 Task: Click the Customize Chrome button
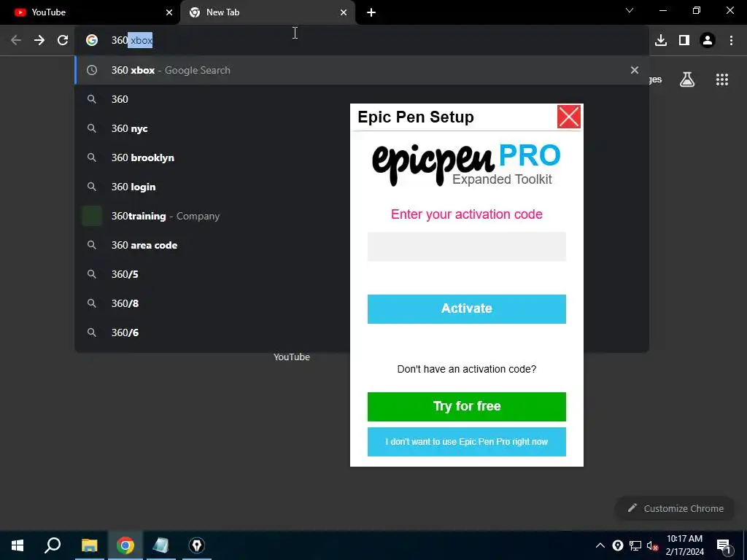[x=675, y=508]
